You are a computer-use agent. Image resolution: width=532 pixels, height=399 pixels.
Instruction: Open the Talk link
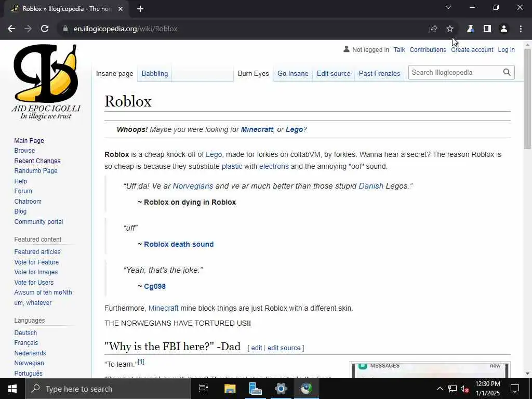pos(400,50)
